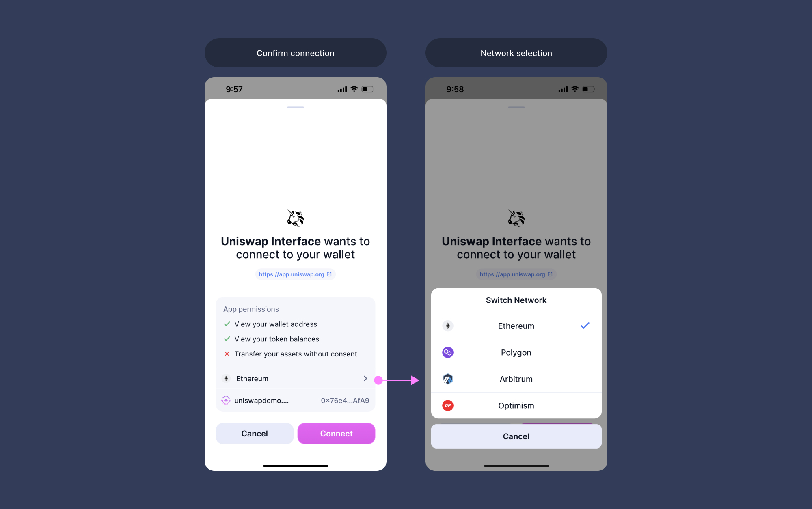This screenshot has height=509, width=812.
Task: Click the https://app.uniswap.org link
Action: (295, 274)
